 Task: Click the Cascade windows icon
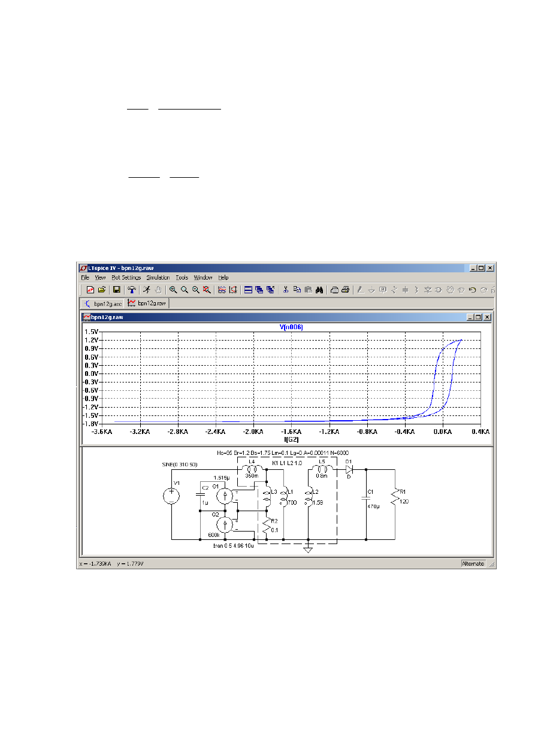(259, 290)
